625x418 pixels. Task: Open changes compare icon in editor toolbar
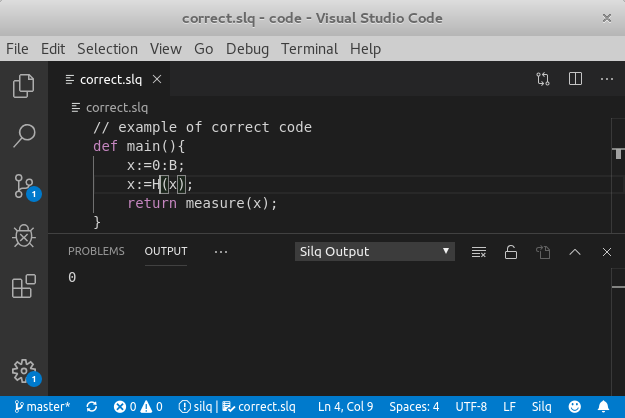(543, 79)
